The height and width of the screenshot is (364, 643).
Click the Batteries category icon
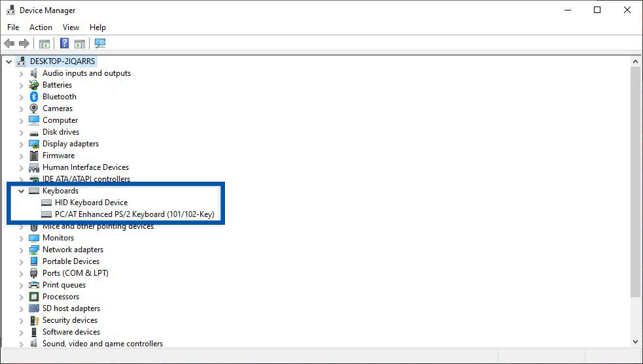[x=33, y=85]
